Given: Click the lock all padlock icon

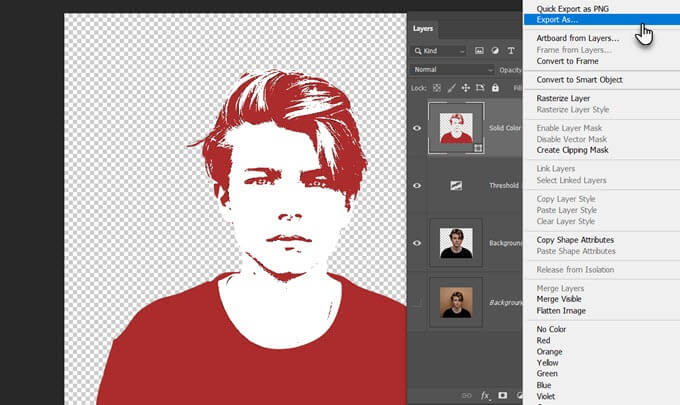Looking at the screenshot, I should 494,88.
